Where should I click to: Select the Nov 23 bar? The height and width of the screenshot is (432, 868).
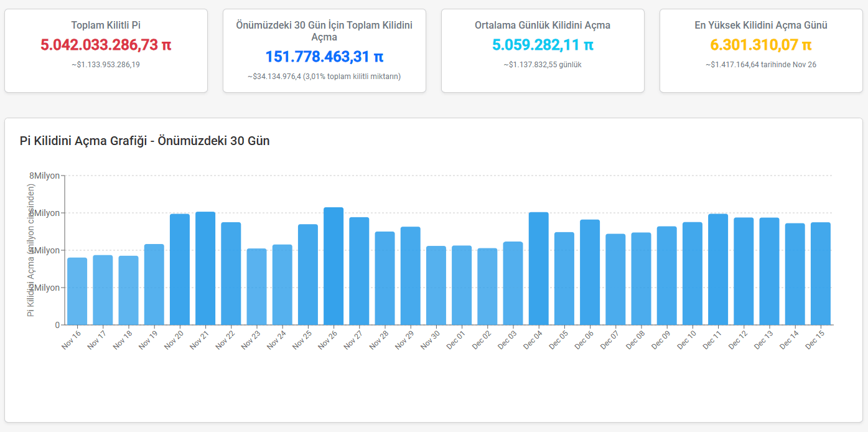pyautogui.click(x=256, y=287)
